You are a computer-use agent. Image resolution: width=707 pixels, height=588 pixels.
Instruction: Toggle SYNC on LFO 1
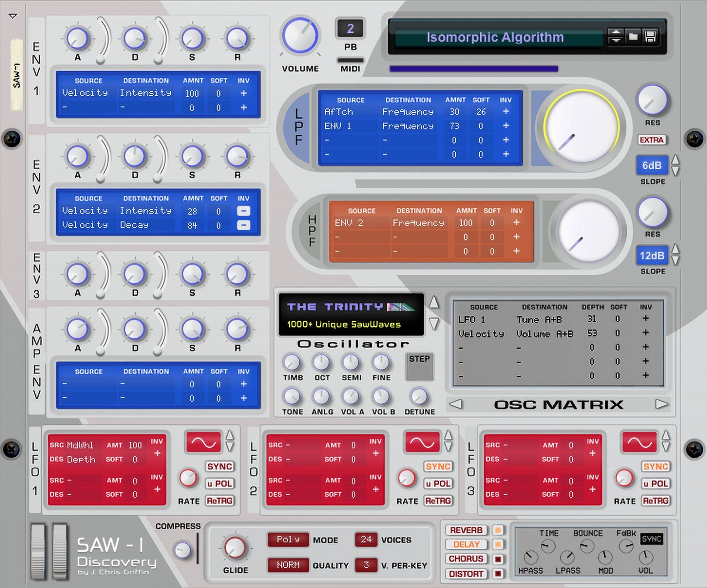(219, 466)
